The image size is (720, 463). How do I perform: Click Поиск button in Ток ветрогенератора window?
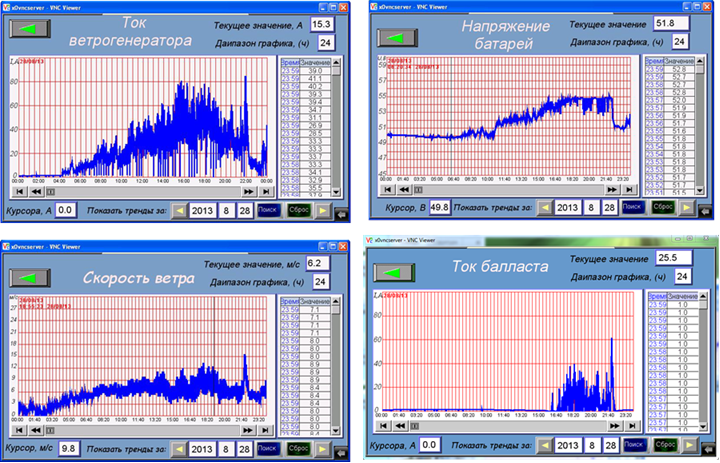[268, 210]
